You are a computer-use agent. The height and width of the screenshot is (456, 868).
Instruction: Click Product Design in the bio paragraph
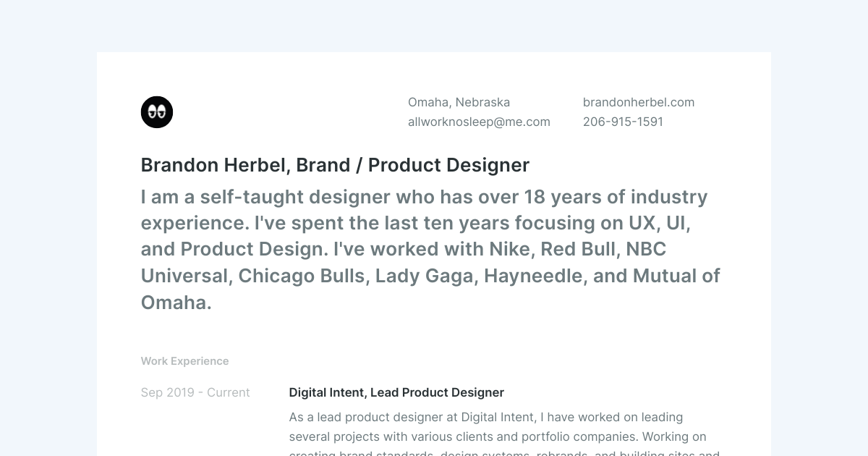(251, 249)
